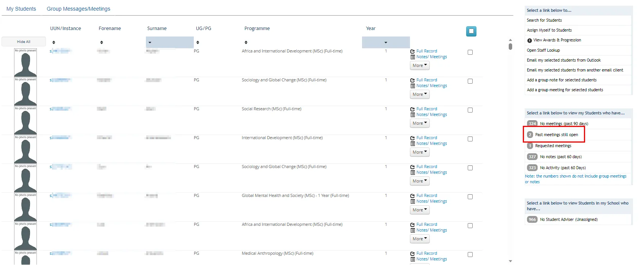
Task: Select Add a group note for selected students
Action: [x=562, y=80]
